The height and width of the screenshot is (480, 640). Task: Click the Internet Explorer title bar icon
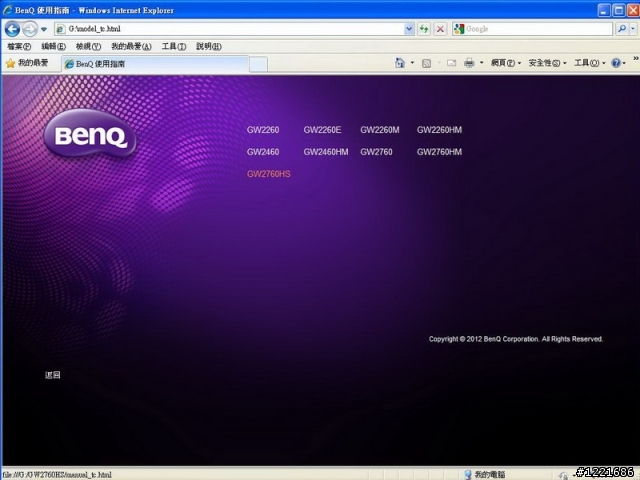[x=7, y=10]
